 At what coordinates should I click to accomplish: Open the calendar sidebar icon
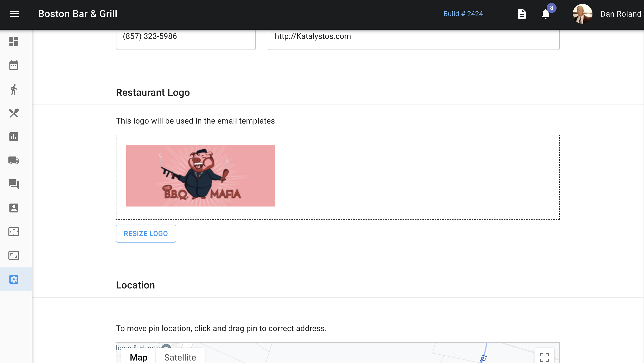pos(14,66)
